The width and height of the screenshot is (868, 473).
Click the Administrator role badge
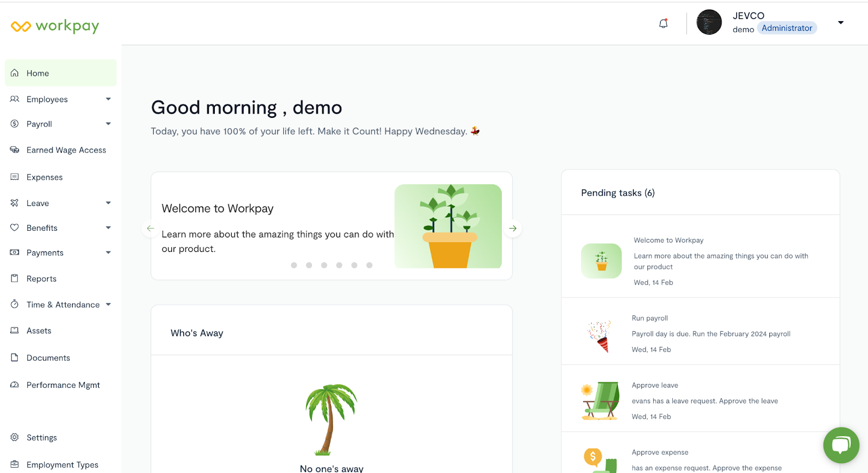pos(787,28)
